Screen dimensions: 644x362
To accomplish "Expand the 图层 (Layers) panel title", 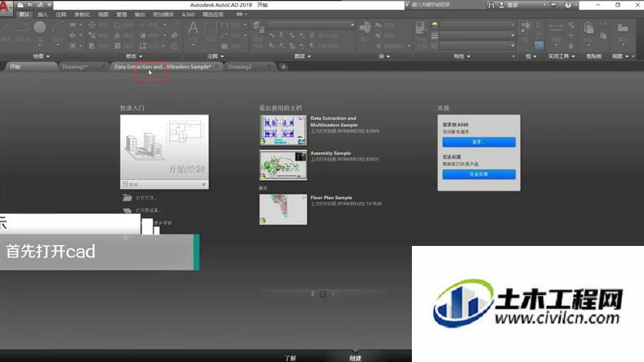I will (x=302, y=56).
